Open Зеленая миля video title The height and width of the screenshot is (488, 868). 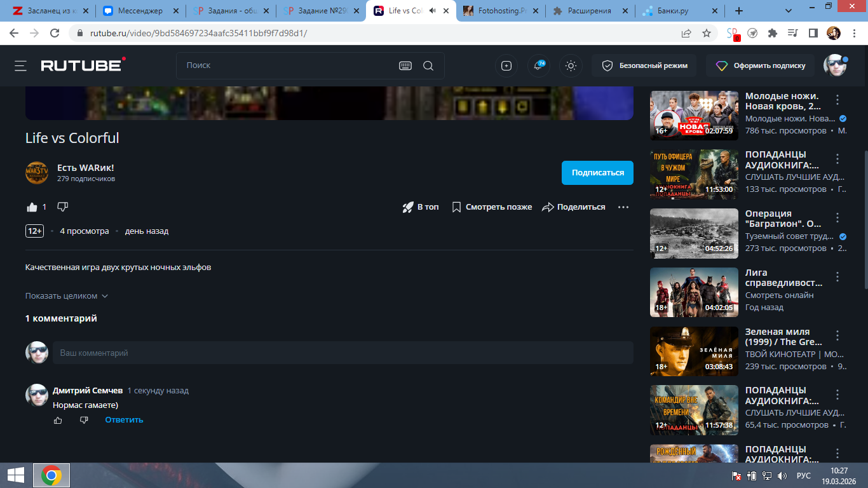[783, 337]
